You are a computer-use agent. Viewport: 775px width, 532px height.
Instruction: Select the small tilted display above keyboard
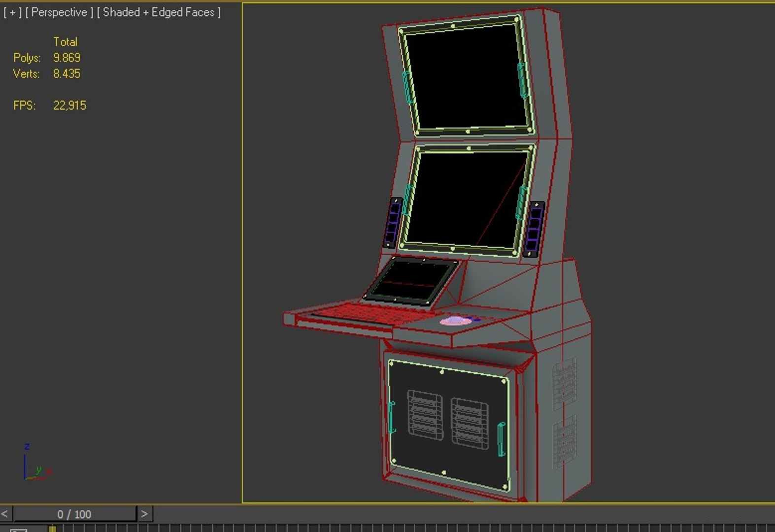pos(411,281)
